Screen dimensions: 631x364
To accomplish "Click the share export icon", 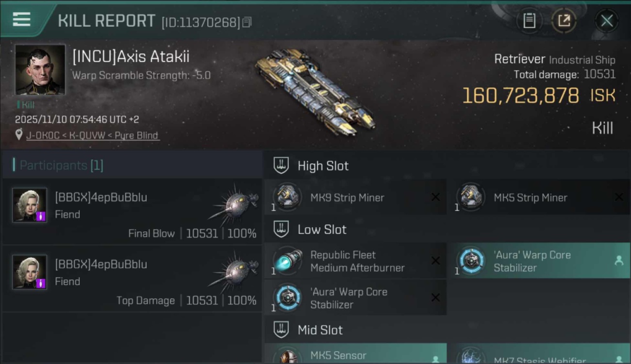I will coord(564,20).
